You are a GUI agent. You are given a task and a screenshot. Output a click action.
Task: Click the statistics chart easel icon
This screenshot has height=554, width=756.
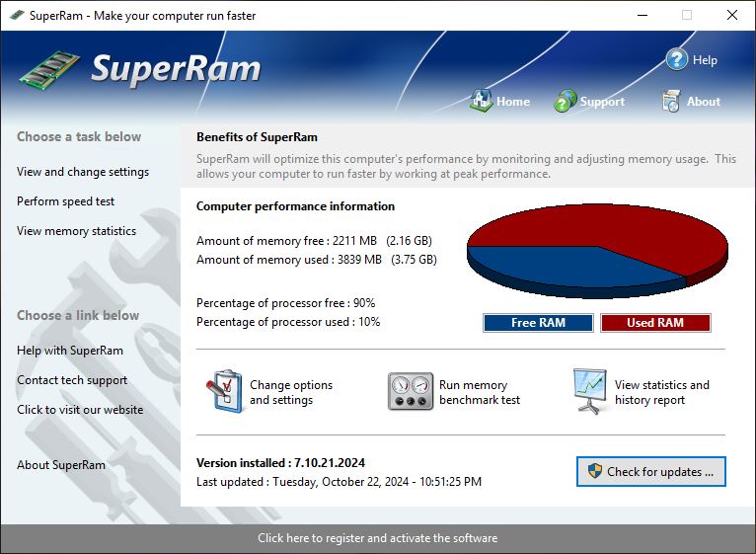[589, 391]
